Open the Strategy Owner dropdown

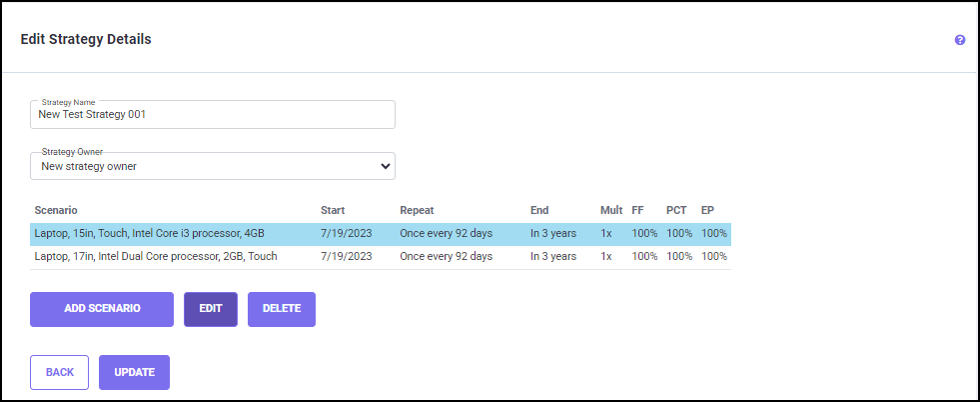point(212,166)
